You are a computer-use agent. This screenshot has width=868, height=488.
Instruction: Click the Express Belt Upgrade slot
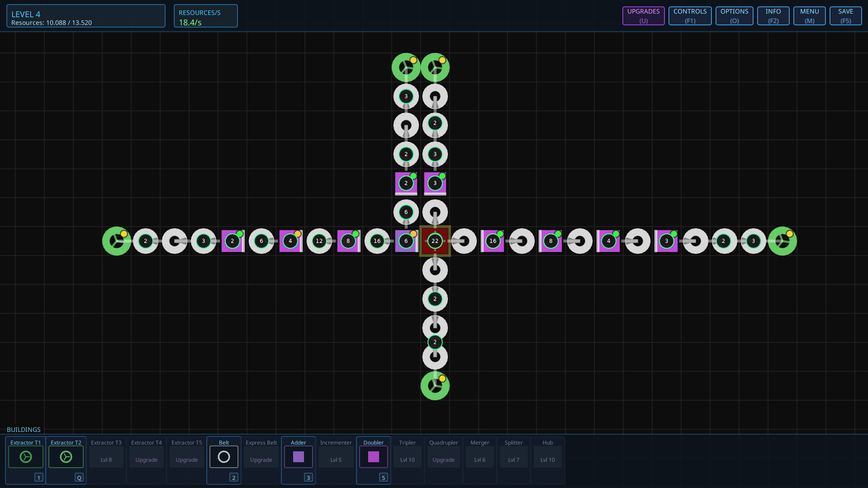[x=261, y=460]
